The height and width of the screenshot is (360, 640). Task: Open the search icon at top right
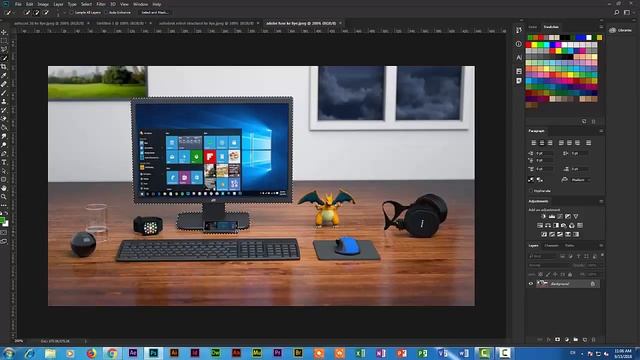(617, 13)
